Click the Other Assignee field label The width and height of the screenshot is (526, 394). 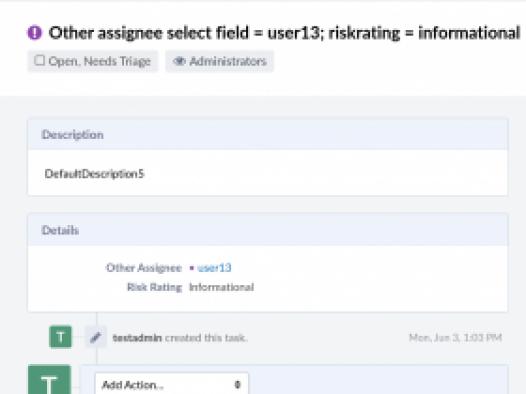tap(144, 268)
